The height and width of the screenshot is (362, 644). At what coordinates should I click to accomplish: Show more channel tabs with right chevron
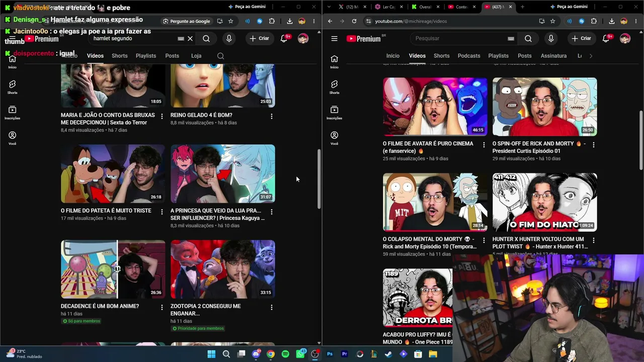coord(591,56)
